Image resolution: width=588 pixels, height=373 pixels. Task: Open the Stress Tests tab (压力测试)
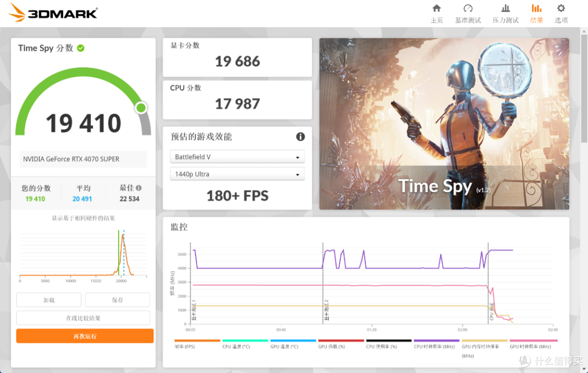[505, 14]
